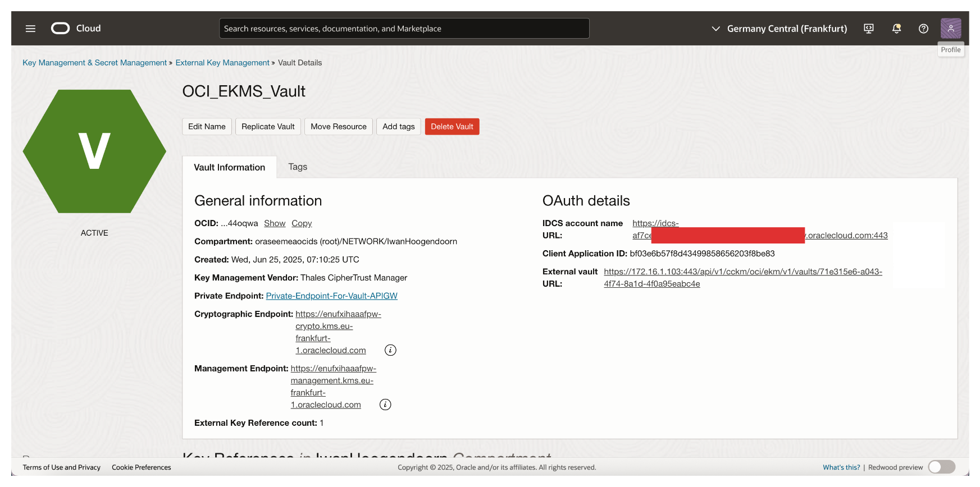Show the full vault OCID
The height and width of the screenshot is (487, 980).
tap(275, 223)
